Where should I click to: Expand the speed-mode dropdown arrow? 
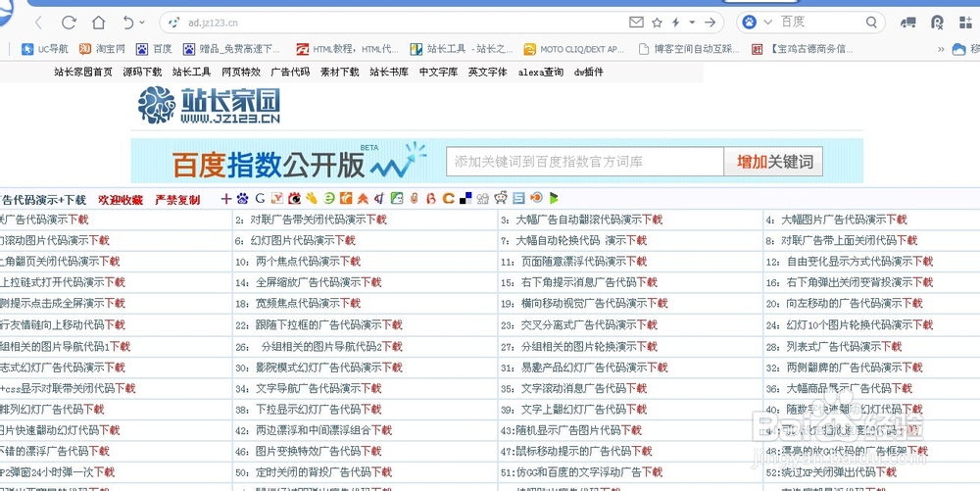point(692,23)
